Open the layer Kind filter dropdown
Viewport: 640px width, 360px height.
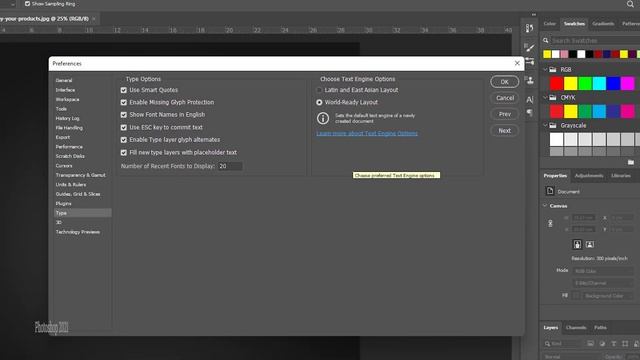pyautogui.click(x=562, y=344)
